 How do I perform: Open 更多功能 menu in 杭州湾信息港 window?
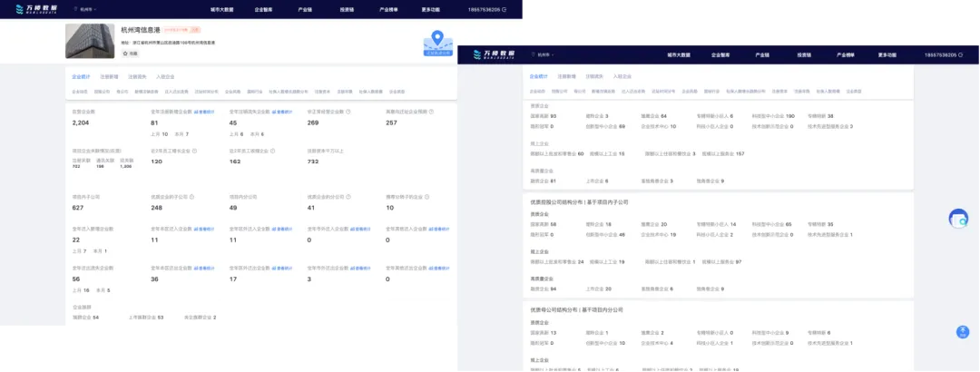(x=431, y=10)
